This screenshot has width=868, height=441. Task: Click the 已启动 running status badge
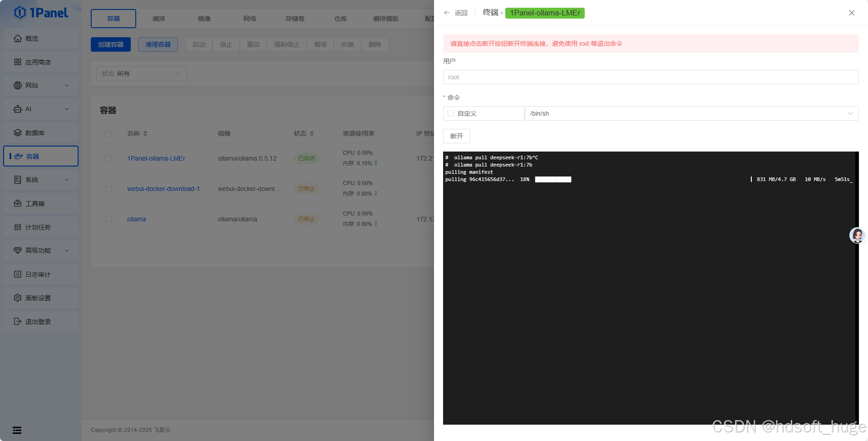tap(306, 158)
